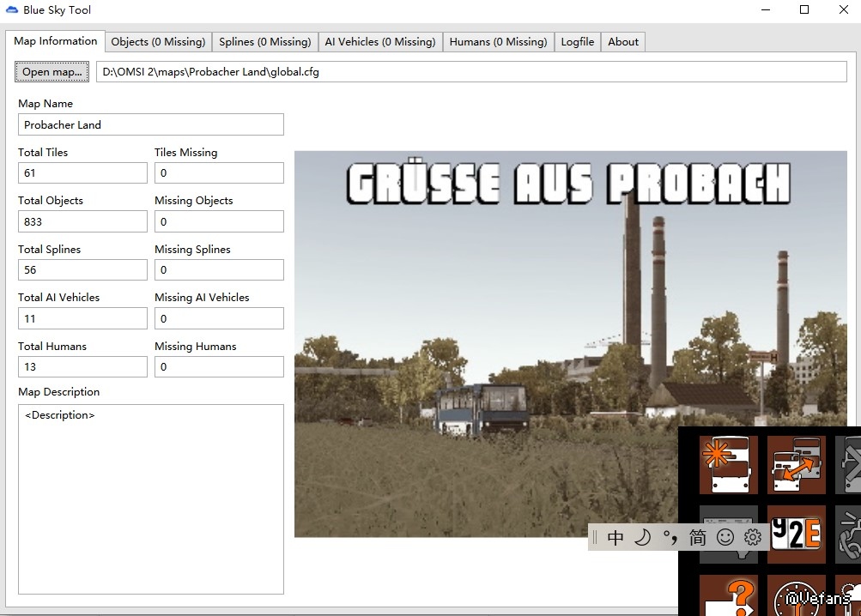Switch to the Splines (0 Missing) tab
Screen dimensions: 861x616
[x=264, y=42]
